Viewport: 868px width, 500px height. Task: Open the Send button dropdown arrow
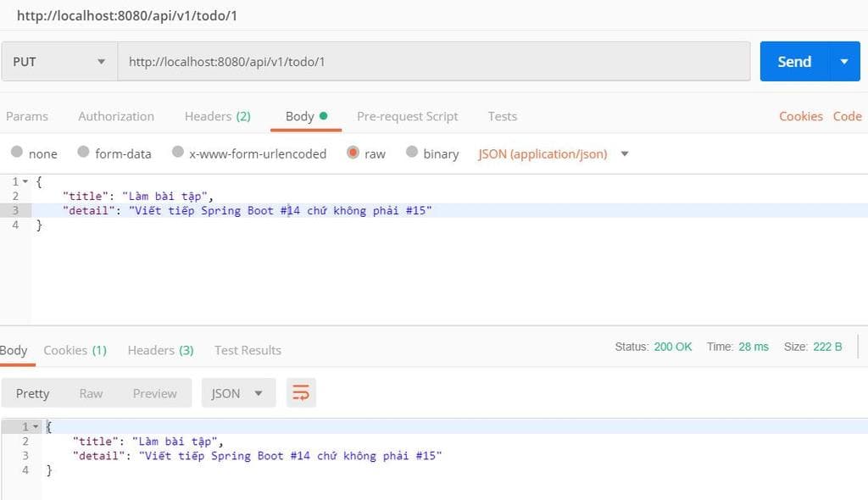[844, 62]
